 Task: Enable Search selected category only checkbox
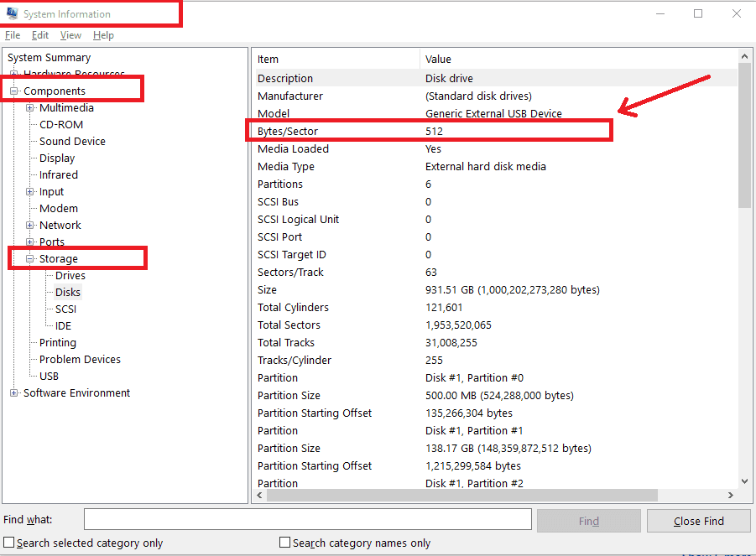point(9,543)
